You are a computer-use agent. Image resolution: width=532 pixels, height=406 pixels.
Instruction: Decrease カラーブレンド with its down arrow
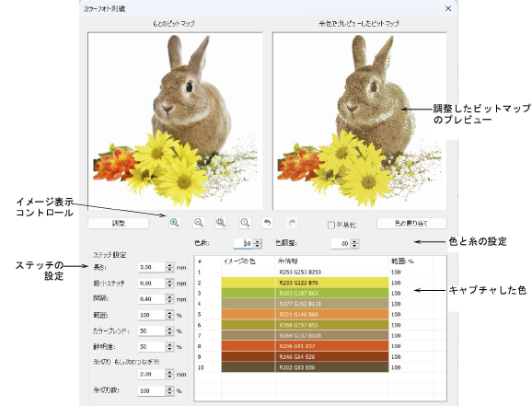point(169,333)
